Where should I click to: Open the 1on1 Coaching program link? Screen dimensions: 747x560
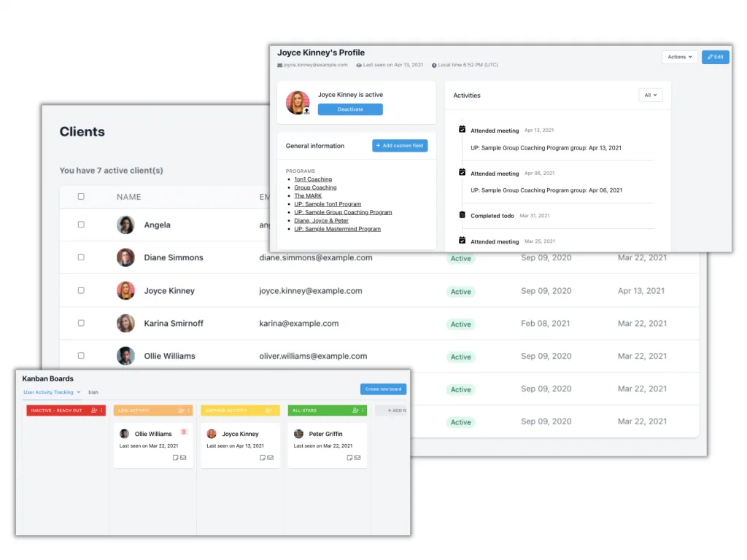pyautogui.click(x=313, y=179)
